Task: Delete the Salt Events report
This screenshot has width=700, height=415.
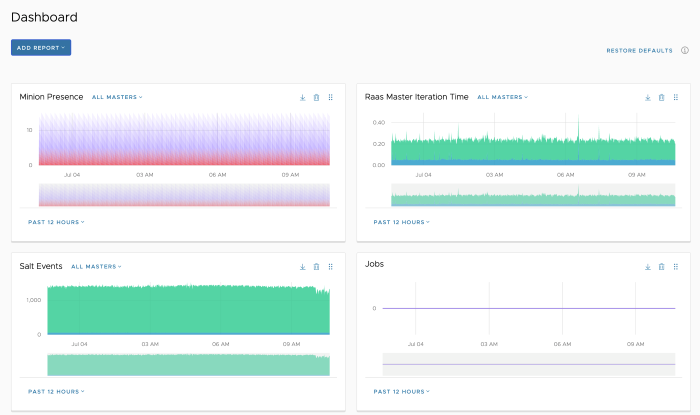Action: (x=317, y=267)
